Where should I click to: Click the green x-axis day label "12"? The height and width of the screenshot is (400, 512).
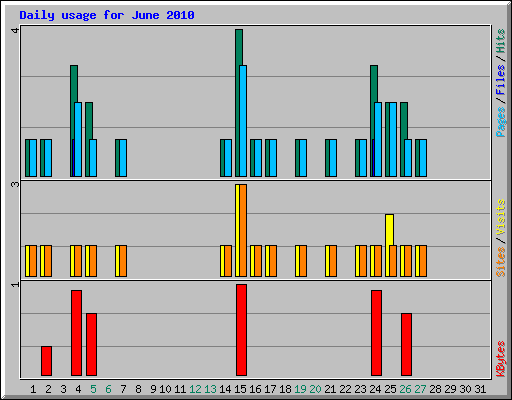pos(195,389)
